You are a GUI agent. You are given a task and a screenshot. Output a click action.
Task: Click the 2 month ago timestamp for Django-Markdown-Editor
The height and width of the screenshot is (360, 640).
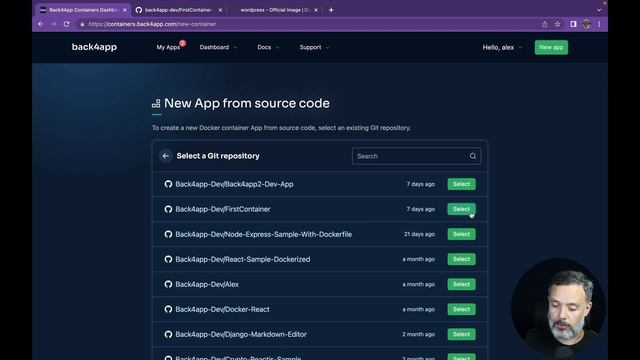click(x=418, y=334)
